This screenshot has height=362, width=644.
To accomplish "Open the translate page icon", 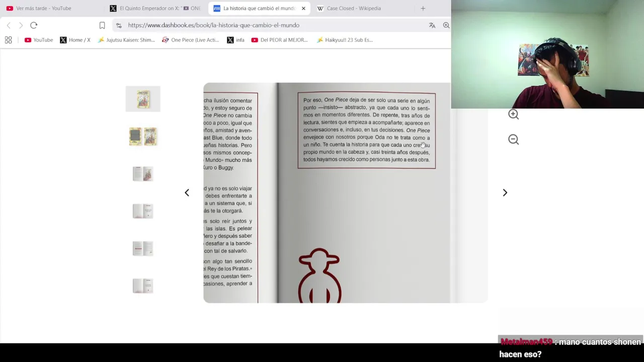I will pos(432,25).
